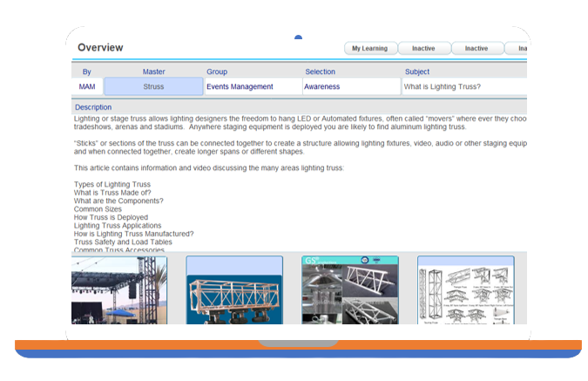
Task: Select the second Inactive tab
Action: pyautogui.click(x=477, y=49)
